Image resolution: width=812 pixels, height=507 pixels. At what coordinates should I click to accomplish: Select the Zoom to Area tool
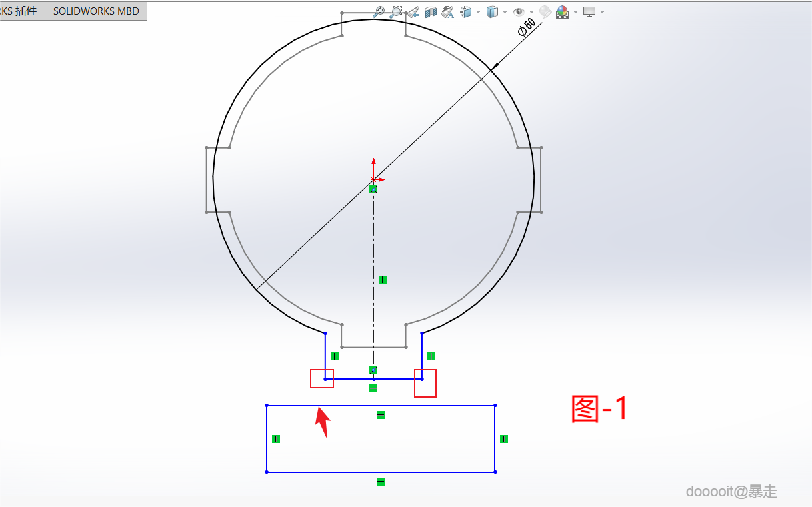[x=396, y=11]
